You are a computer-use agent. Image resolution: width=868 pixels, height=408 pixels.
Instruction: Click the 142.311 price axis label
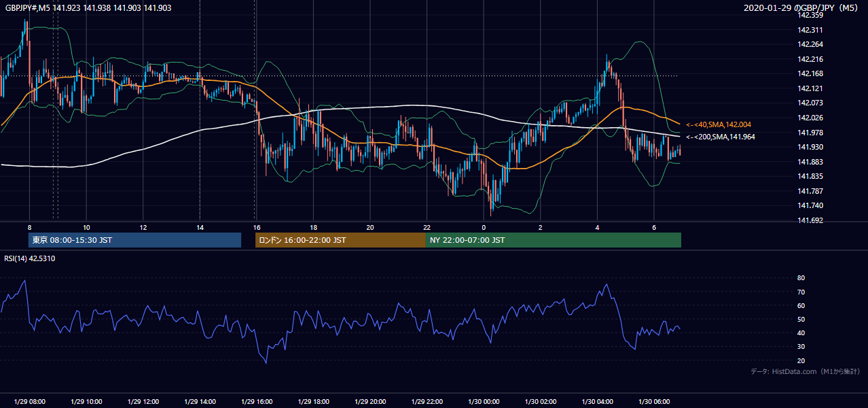click(810, 30)
